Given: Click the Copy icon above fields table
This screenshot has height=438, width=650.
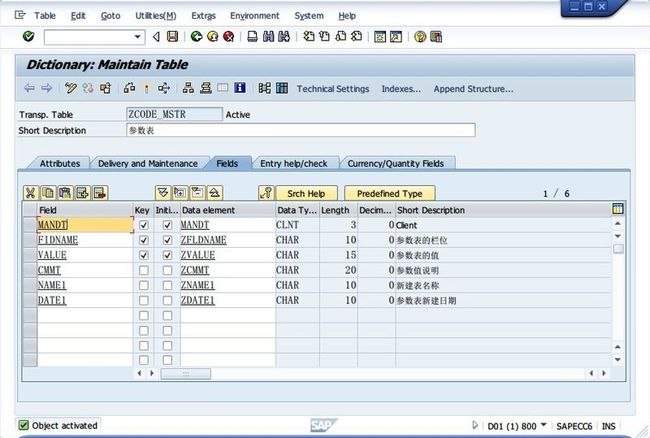Looking at the screenshot, I should 48,193.
